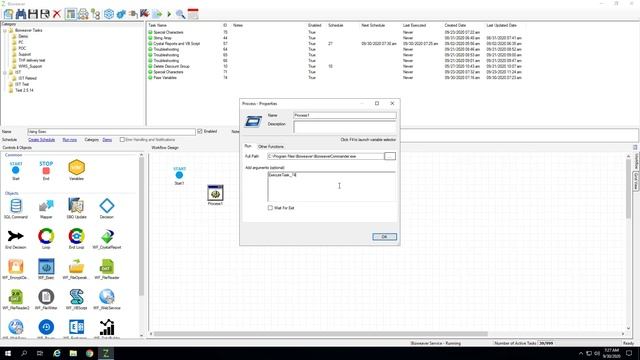This screenshot has height=360, width=640.
Task: Click the Full Path text field
Action: pos(325,156)
